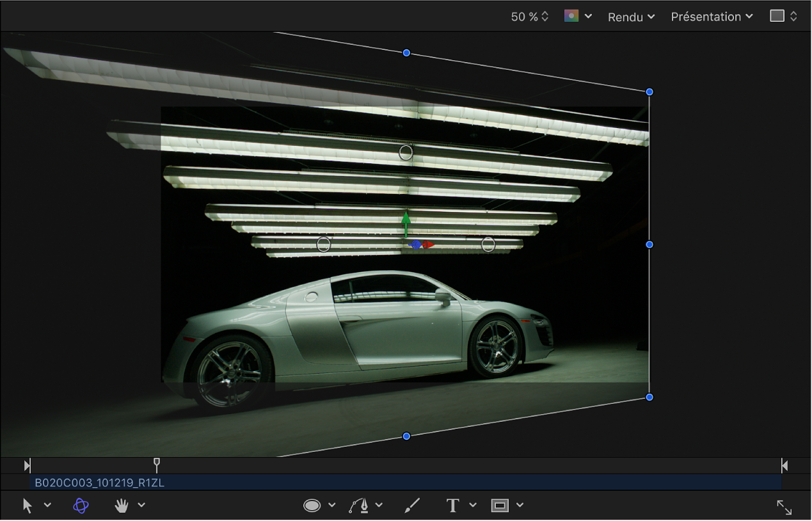Activate the Adjust 3D Transform tool
The image size is (812, 521).
point(81,506)
